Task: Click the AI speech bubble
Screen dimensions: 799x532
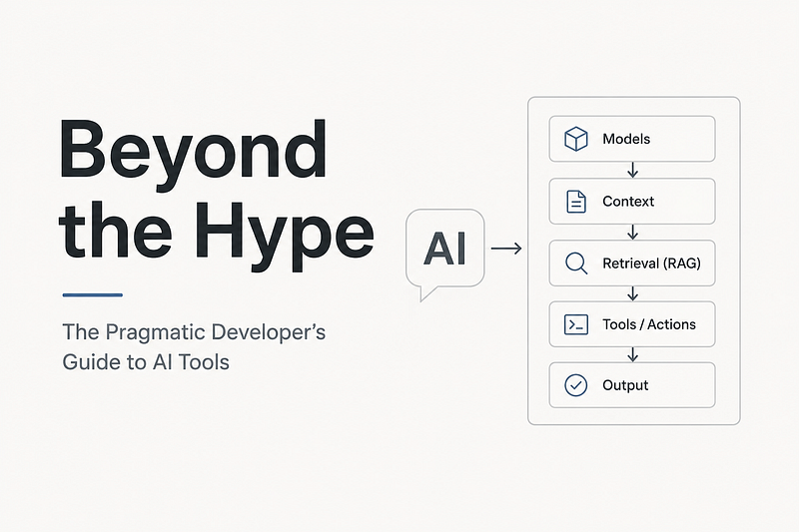Action: (x=444, y=255)
